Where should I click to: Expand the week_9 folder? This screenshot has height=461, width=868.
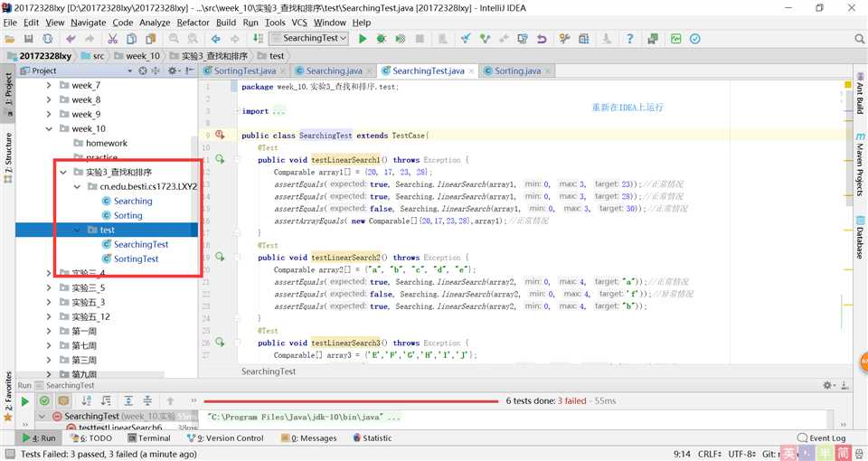pyautogui.click(x=49, y=114)
